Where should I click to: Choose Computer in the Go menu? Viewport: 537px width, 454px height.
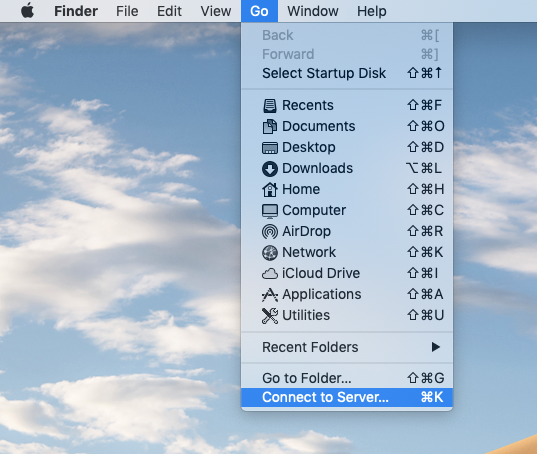(347, 210)
